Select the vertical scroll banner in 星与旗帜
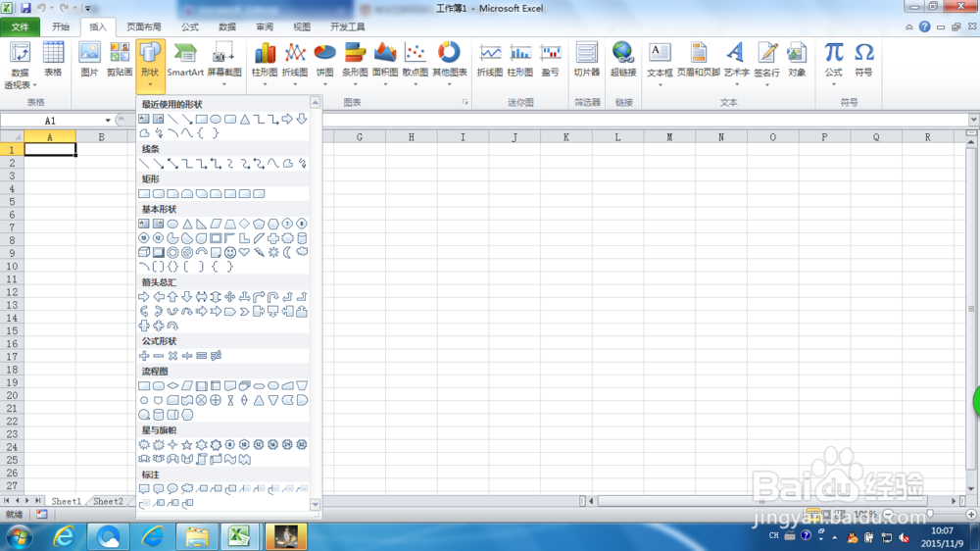Screen dimensions: 980x551 (x=201, y=460)
